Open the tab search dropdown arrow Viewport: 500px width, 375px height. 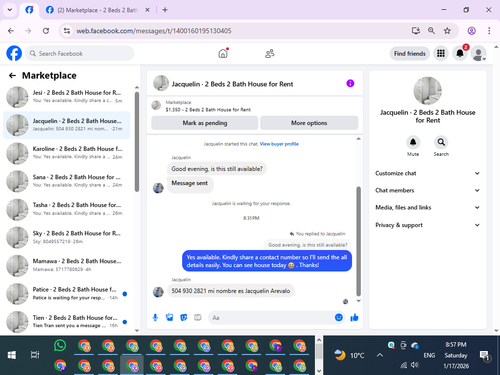(x=10, y=10)
